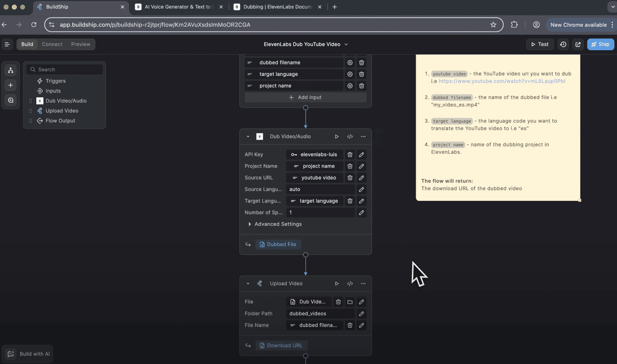Run the Upload Video node
617x364 pixels.
coord(337,284)
